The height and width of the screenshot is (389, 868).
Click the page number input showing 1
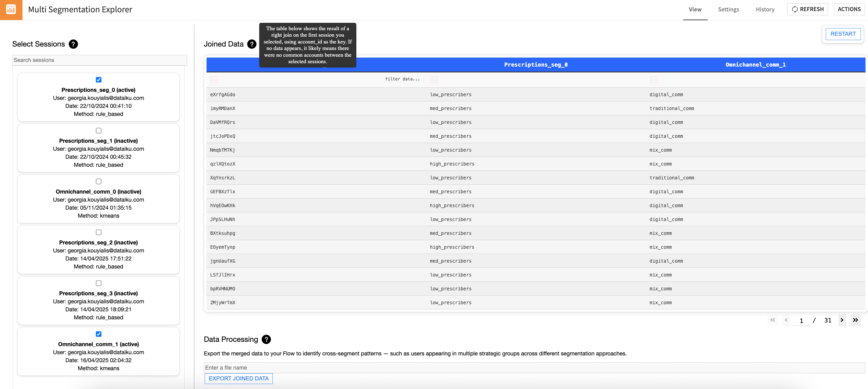[x=801, y=321]
